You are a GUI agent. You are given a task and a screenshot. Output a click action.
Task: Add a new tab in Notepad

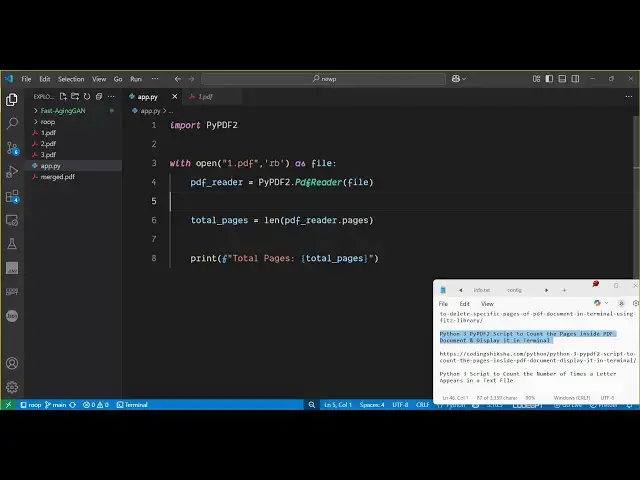[564, 290]
